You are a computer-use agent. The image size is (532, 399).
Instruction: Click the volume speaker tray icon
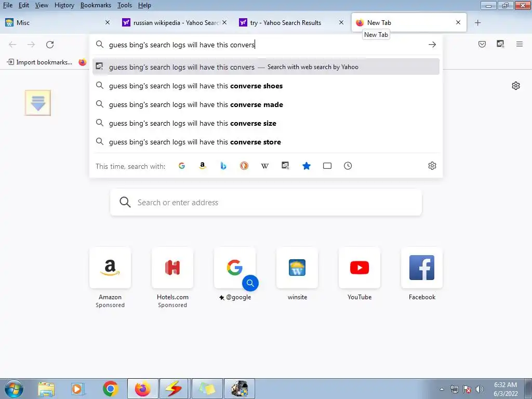(x=480, y=389)
